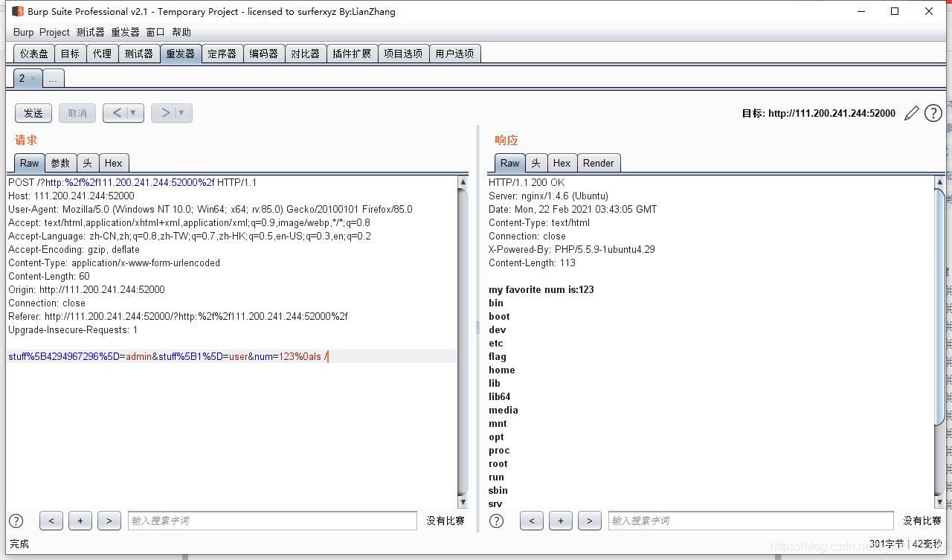Screen dimensions: 952x560
Task: Click the 'Host: 111.200.241.244:52000' line
Action: [71, 196]
